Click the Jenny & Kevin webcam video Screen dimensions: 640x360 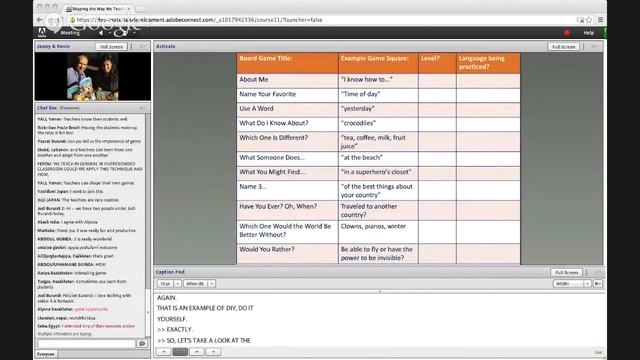click(93, 77)
